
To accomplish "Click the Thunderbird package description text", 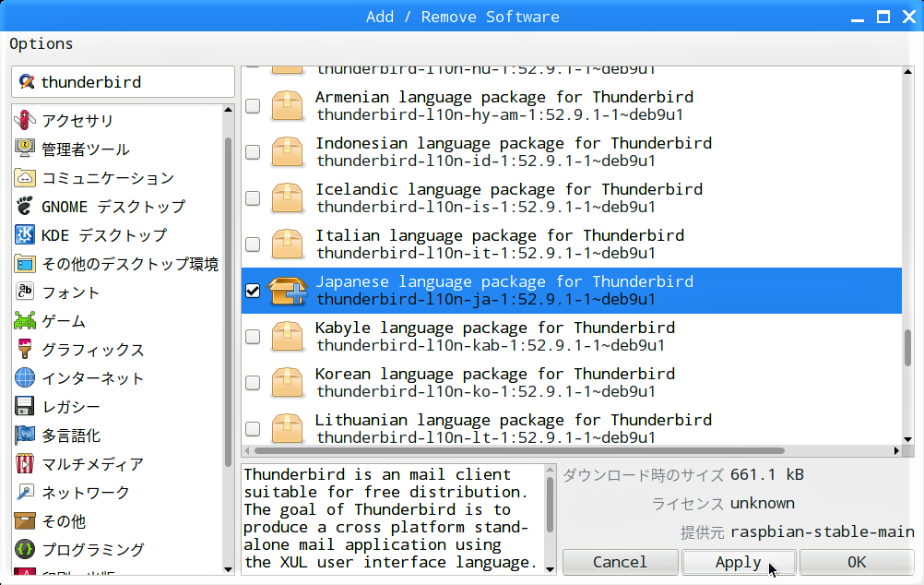I will click(391, 519).
